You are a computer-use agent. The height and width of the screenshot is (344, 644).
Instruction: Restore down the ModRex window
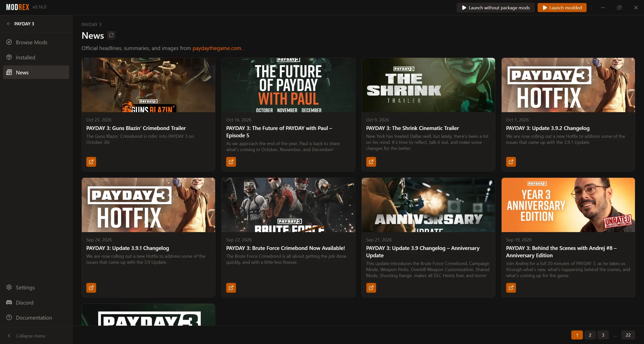[x=619, y=8]
